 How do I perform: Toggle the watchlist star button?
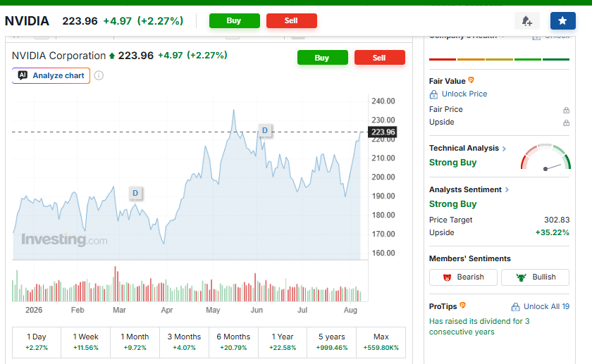(562, 20)
